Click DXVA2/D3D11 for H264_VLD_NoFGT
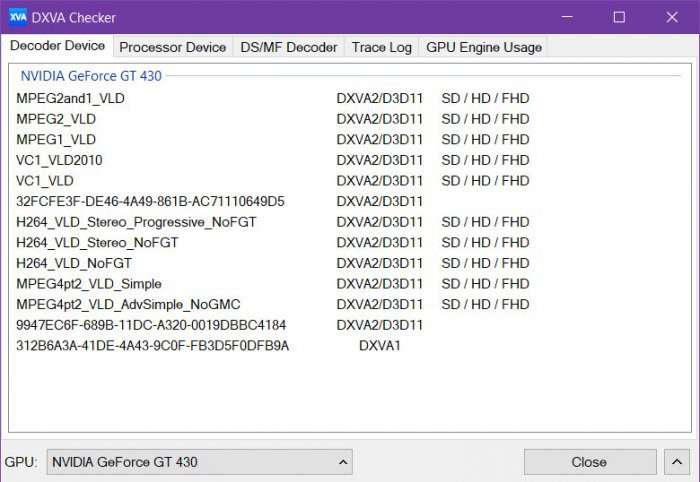Image resolution: width=700 pixels, height=482 pixels. coord(379,263)
